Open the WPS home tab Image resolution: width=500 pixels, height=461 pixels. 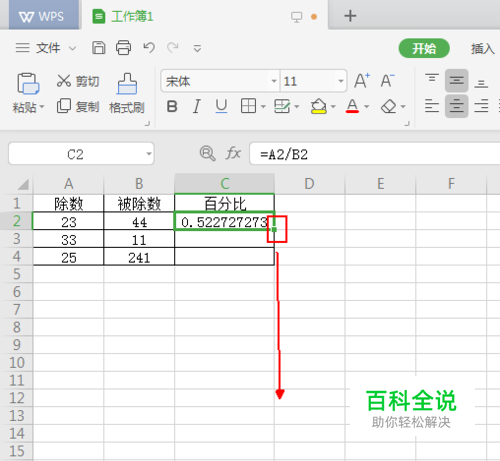(43, 16)
